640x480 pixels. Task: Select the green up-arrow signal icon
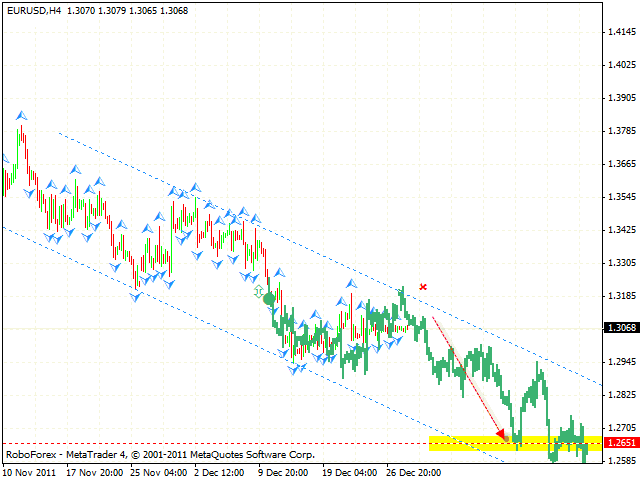[x=259, y=290]
